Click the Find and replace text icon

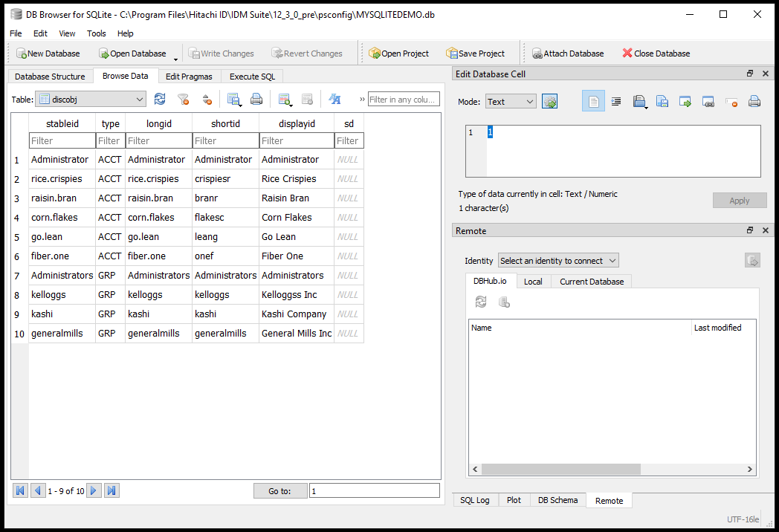pyautogui.click(x=334, y=100)
